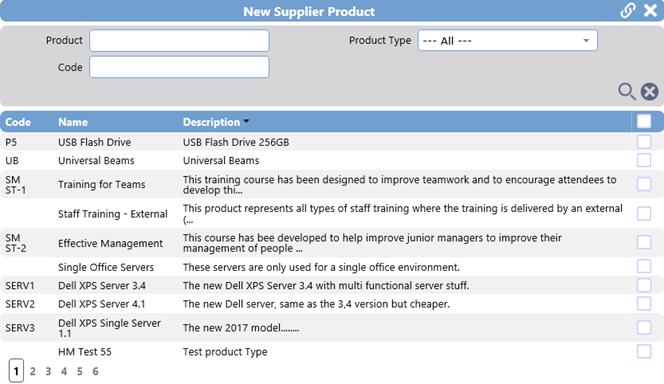Image resolution: width=664 pixels, height=384 pixels.
Task: Click the code P5 cell
Action: click(x=11, y=142)
